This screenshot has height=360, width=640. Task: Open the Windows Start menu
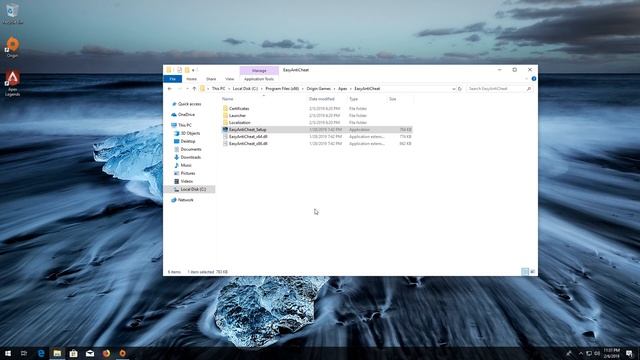[x=7, y=353]
